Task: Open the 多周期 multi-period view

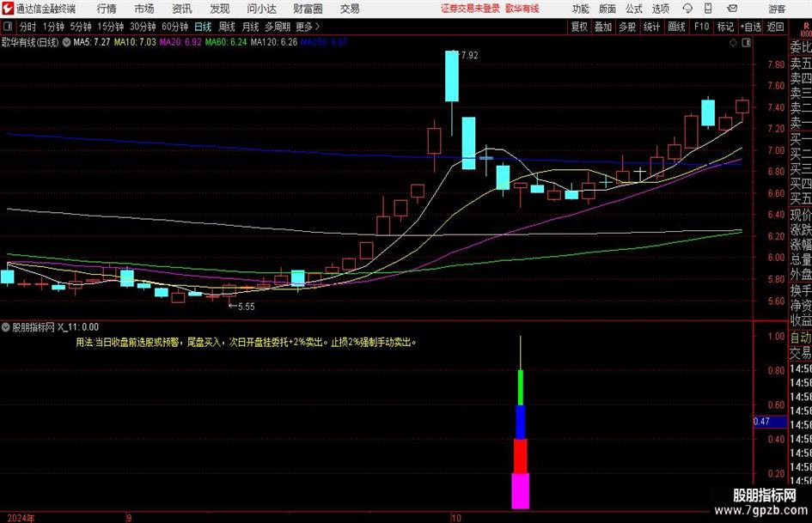Action: pyautogui.click(x=278, y=27)
